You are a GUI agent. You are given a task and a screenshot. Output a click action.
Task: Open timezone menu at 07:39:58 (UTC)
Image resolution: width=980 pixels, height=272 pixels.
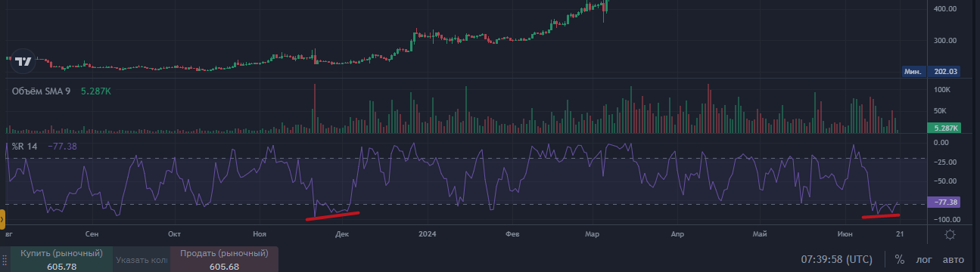[x=836, y=260]
